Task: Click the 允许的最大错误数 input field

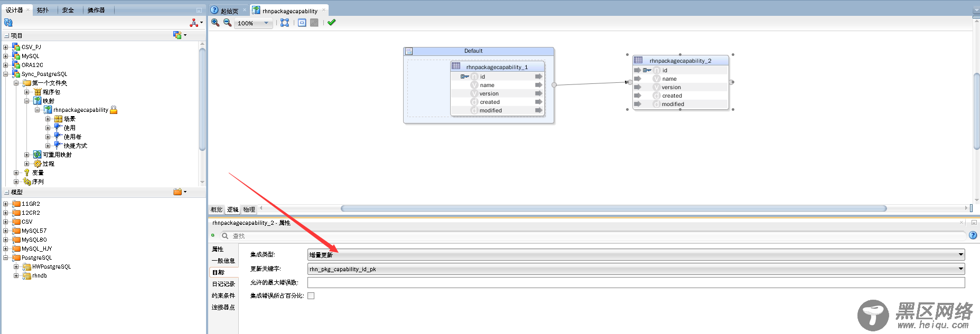Action: (x=636, y=282)
